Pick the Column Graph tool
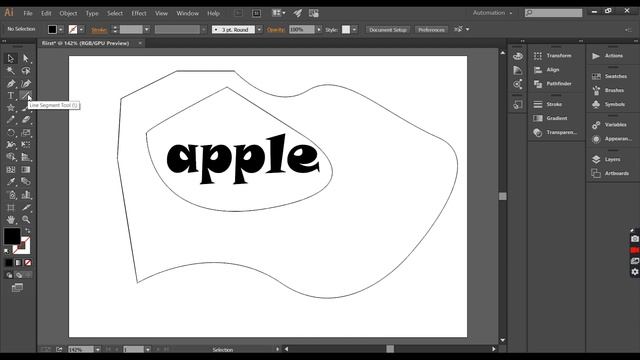Screen dimensions: 640x360 tap(26, 195)
